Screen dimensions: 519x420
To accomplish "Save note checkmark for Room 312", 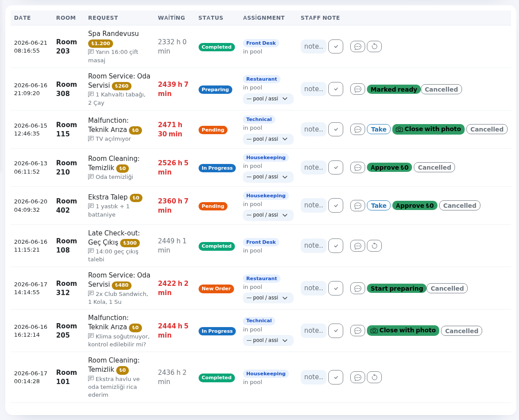I will point(336,288).
